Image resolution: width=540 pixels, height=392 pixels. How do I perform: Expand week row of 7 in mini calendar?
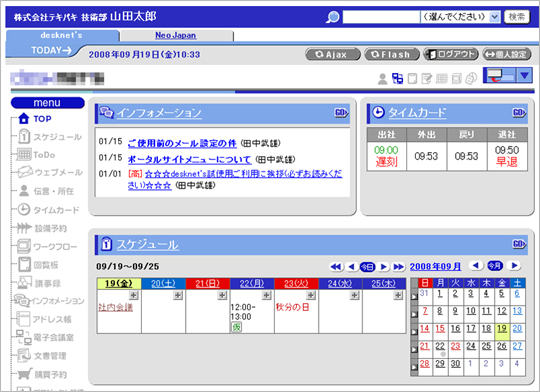pyautogui.click(x=414, y=314)
